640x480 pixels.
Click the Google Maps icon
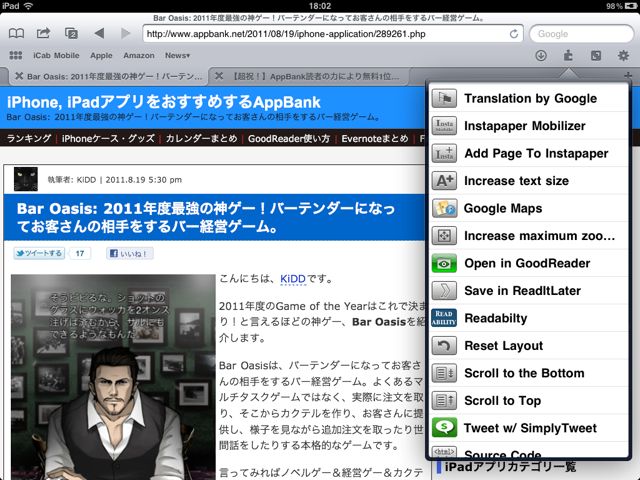[x=444, y=208]
